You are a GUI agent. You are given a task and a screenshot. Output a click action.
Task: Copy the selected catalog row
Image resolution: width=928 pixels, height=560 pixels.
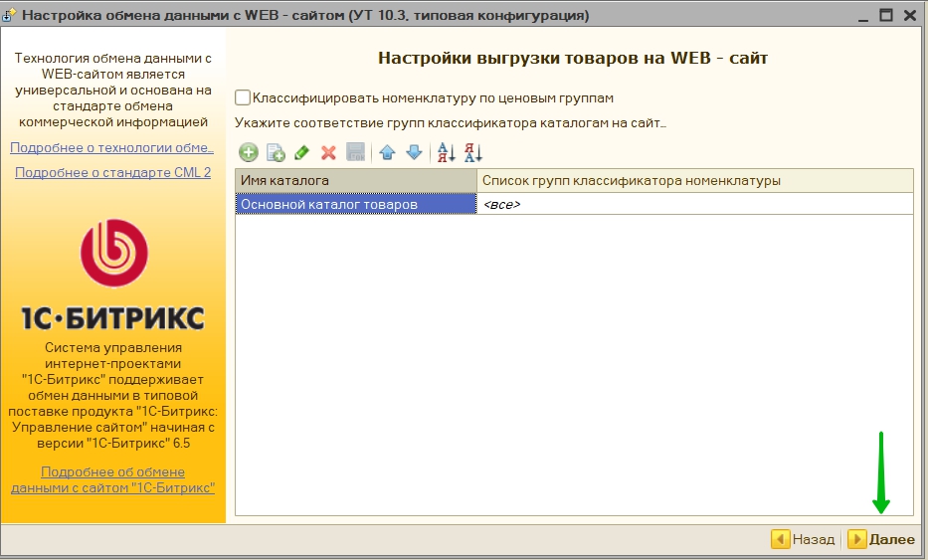[276, 153]
